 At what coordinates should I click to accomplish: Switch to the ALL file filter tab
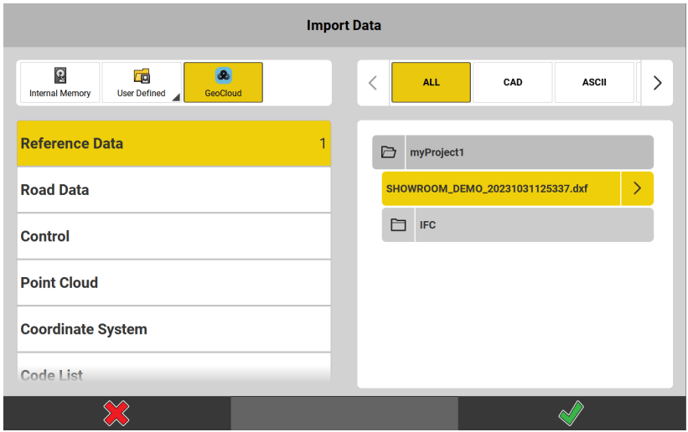click(431, 83)
